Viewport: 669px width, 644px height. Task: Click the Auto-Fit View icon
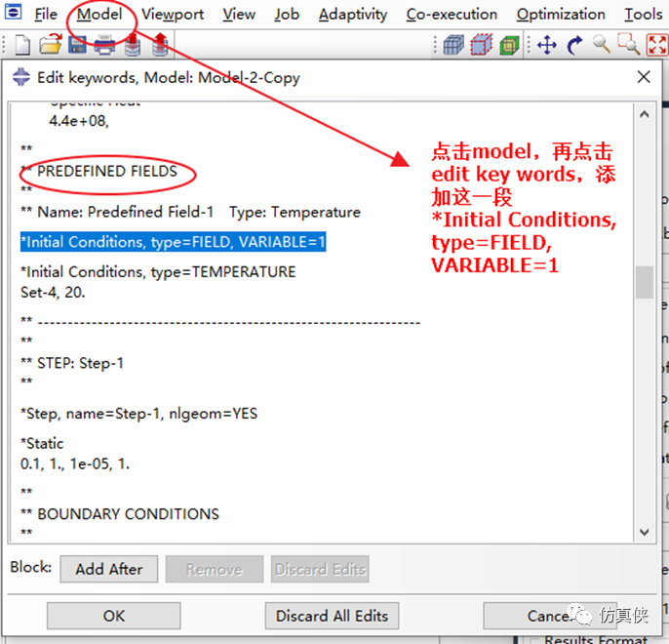coord(656,45)
